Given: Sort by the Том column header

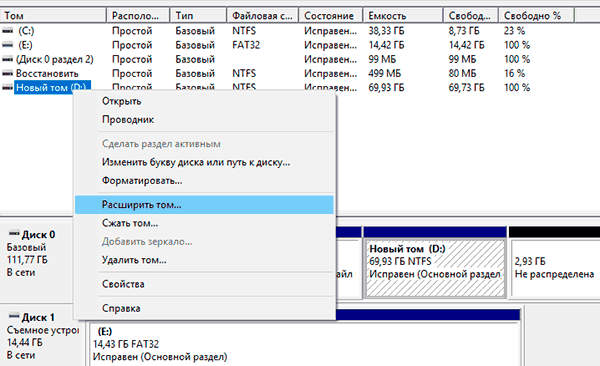Looking at the screenshot, I should click(53, 16).
